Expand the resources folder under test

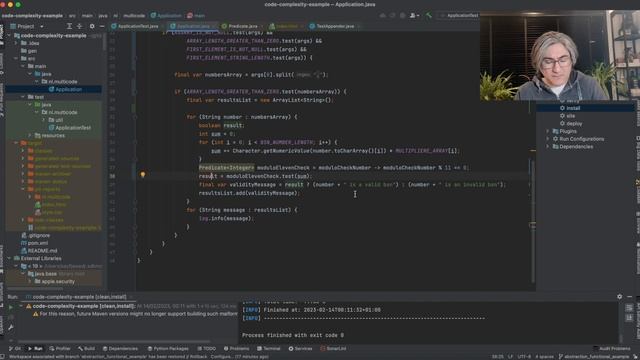[x=30, y=136]
